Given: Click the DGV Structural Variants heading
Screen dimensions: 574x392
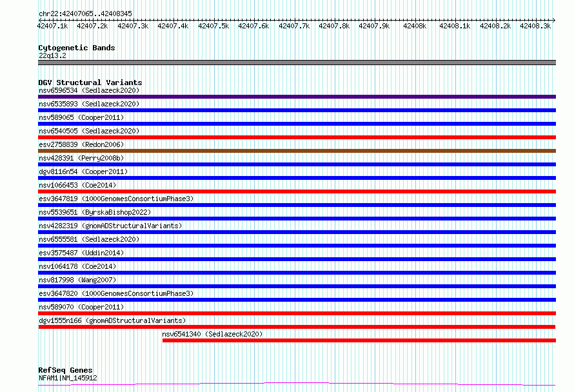Looking at the screenshot, I should 90,83.
